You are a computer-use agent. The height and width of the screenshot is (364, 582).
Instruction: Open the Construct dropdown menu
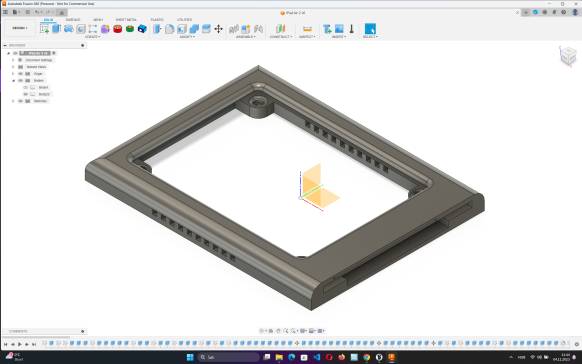(x=281, y=37)
